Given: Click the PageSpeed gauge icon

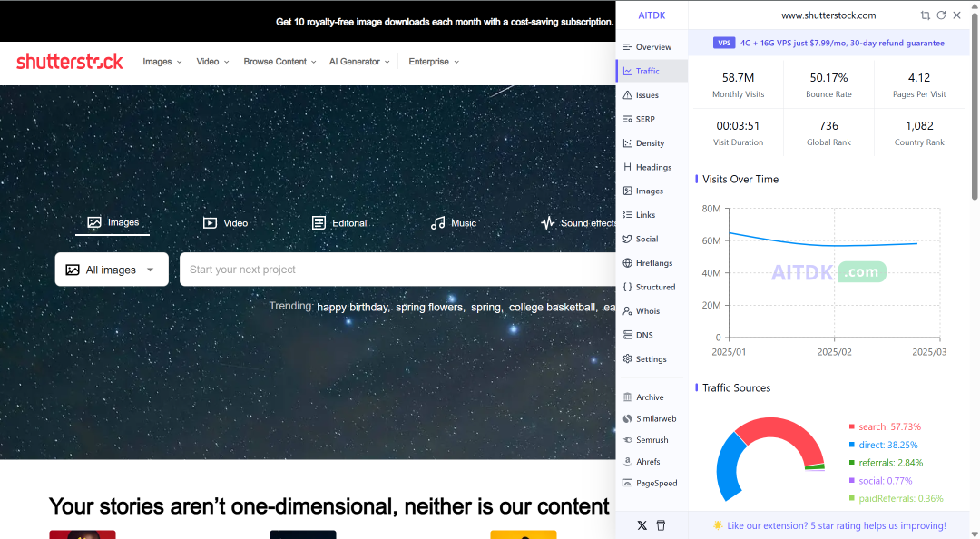Looking at the screenshot, I should [628, 483].
